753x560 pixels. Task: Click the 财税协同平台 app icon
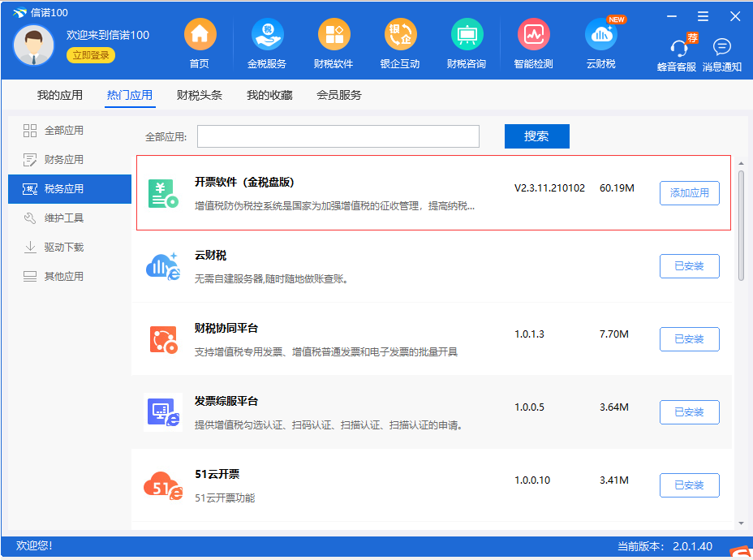(163, 339)
